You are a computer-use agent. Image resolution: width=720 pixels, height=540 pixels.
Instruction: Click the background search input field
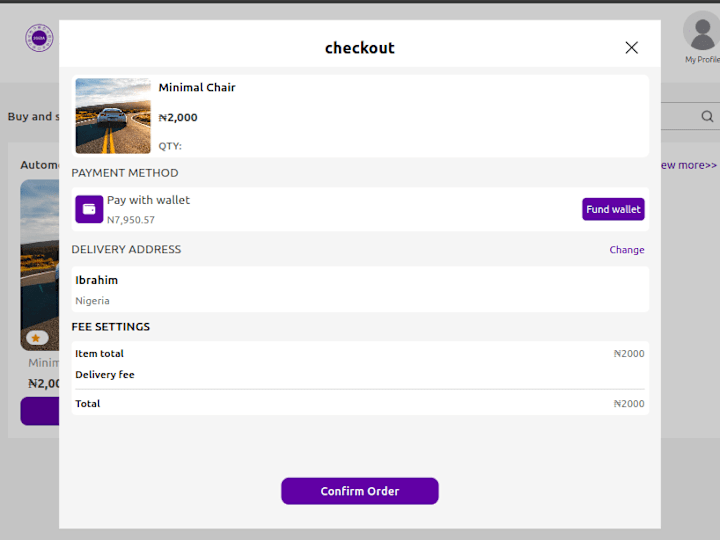point(688,117)
